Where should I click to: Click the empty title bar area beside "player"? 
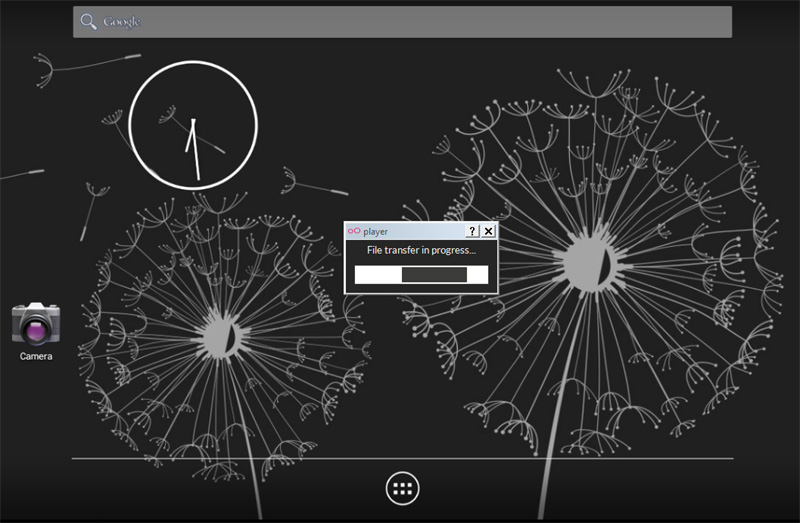click(x=425, y=231)
